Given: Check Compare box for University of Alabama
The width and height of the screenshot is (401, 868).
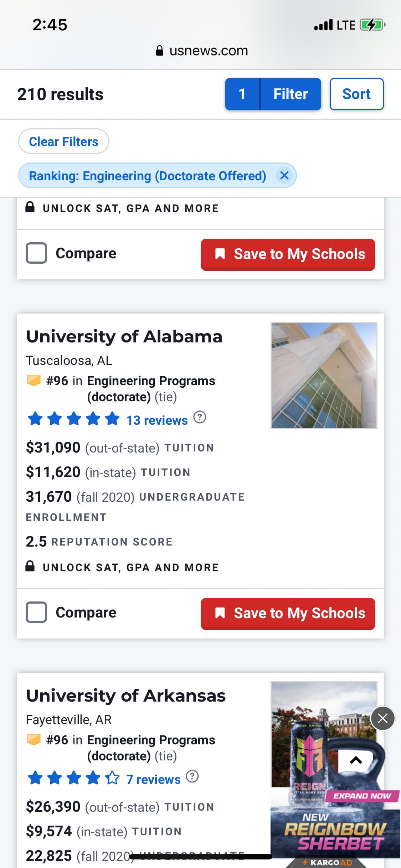Looking at the screenshot, I should click(36, 612).
